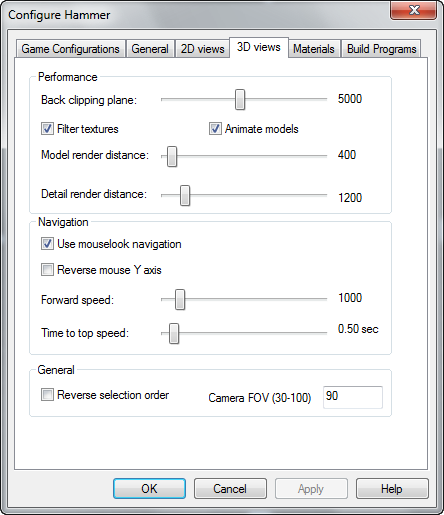Click the Forward speed slider handle

[180, 299]
